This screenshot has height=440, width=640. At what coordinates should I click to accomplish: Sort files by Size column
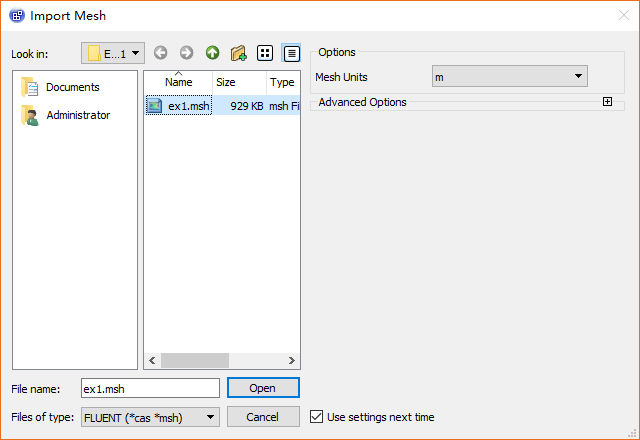point(239,82)
